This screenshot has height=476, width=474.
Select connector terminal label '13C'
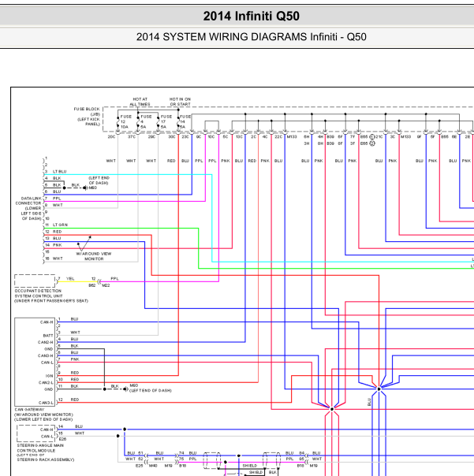(240, 137)
